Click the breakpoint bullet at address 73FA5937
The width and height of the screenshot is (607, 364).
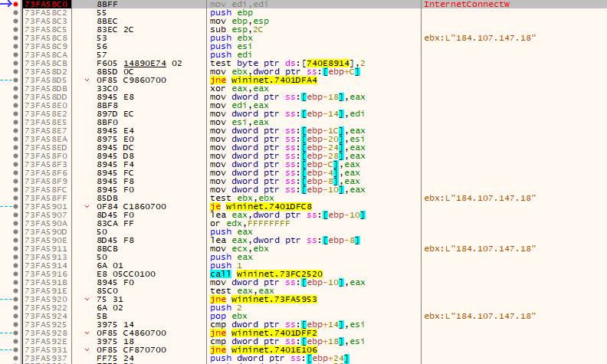16,357
